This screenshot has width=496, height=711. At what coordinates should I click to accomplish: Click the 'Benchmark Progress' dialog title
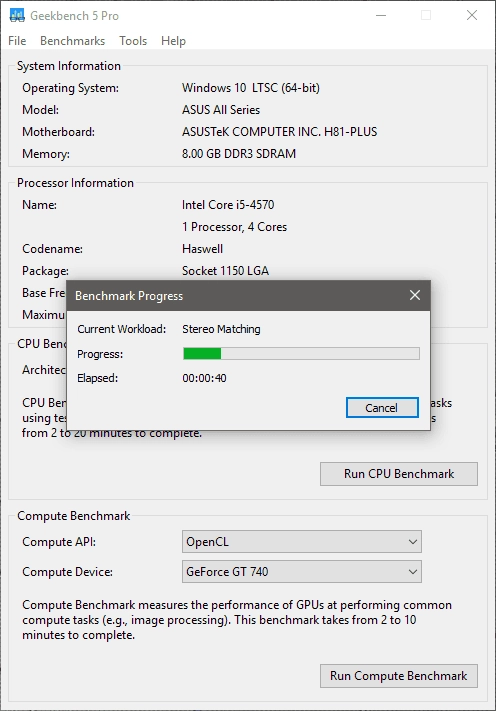(x=129, y=296)
